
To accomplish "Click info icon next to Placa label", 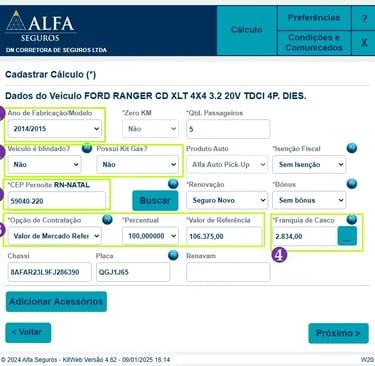I will coord(173,255).
